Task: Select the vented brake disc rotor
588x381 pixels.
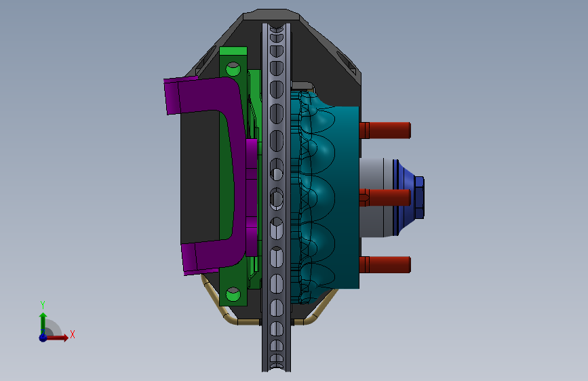Action: [277, 198]
